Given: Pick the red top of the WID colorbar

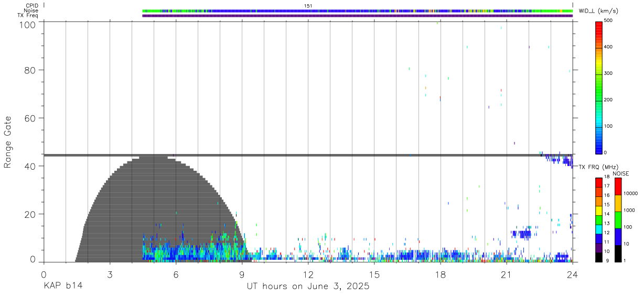Looking at the screenshot, I should pyautogui.click(x=598, y=25).
